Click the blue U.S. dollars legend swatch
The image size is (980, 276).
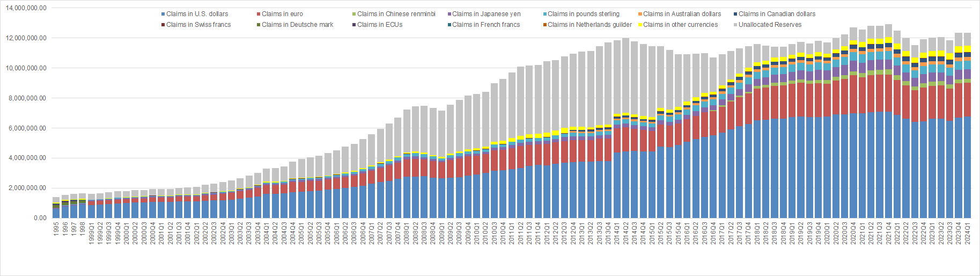pos(163,14)
